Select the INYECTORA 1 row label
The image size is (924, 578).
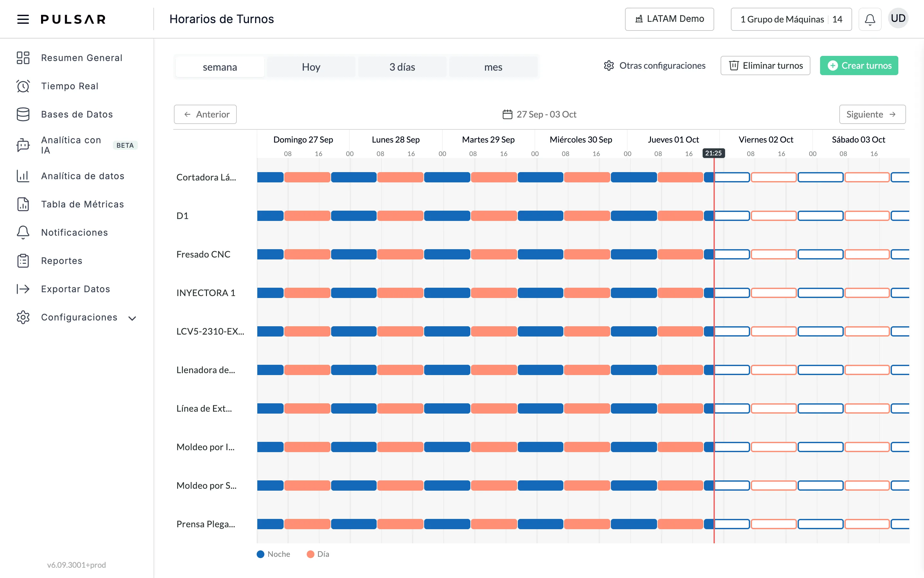[206, 293]
